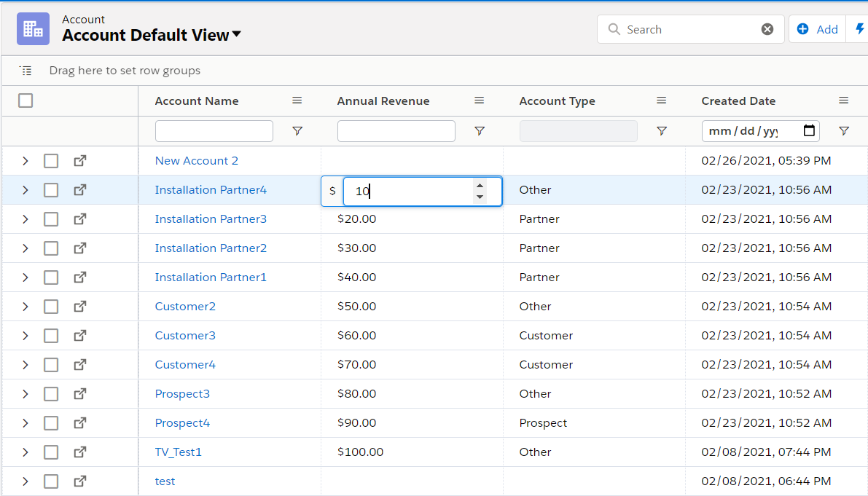Check the box for Installation Partner3 row
This screenshot has height=496, width=868.
pos(51,219)
